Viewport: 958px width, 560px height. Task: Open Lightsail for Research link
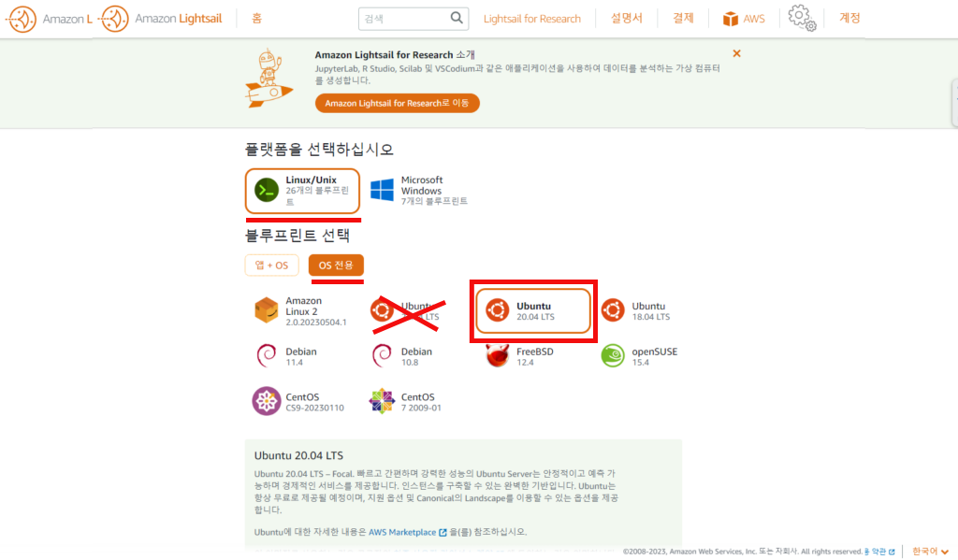(x=531, y=19)
